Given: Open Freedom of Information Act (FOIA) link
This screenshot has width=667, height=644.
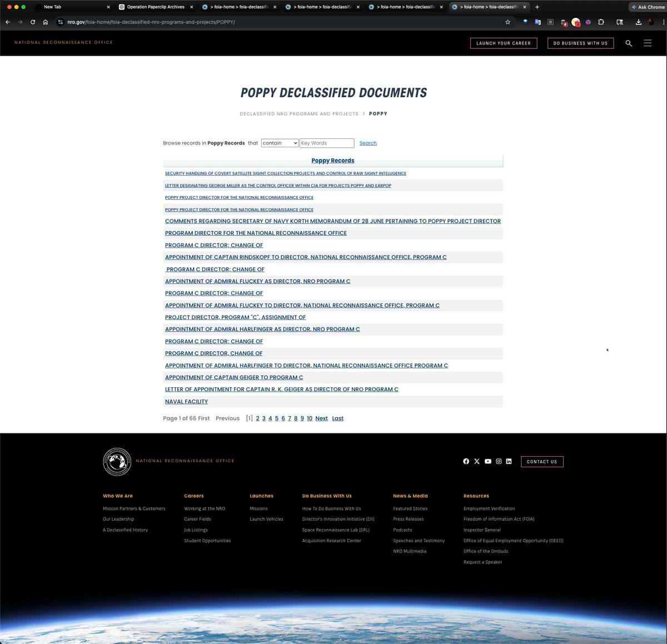Looking at the screenshot, I should click(x=499, y=519).
